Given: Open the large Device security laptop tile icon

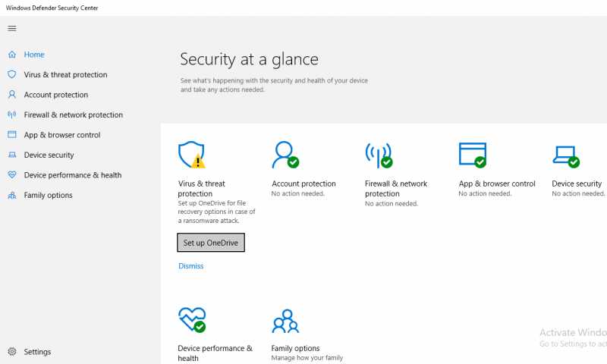Looking at the screenshot, I should [566, 156].
